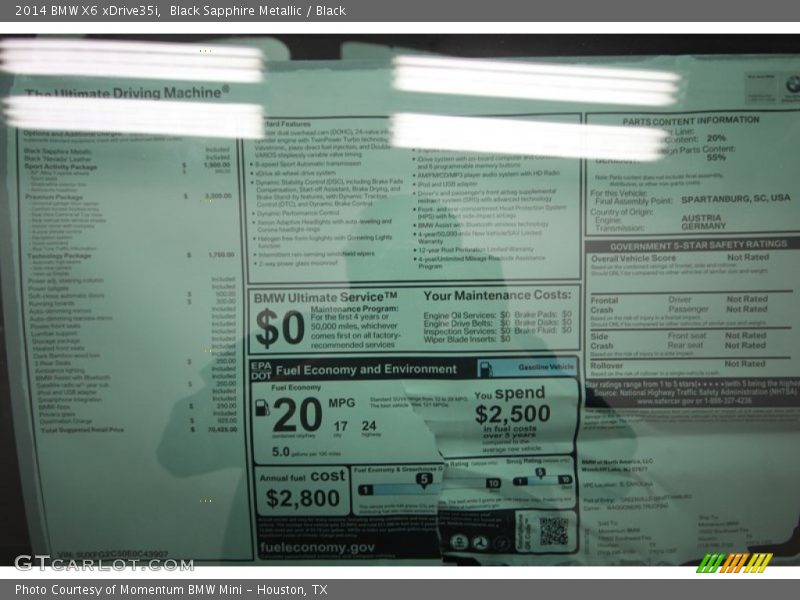Click the 'Gasoline Vehicle' label
This screenshot has height=600, width=800.
click(546, 367)
